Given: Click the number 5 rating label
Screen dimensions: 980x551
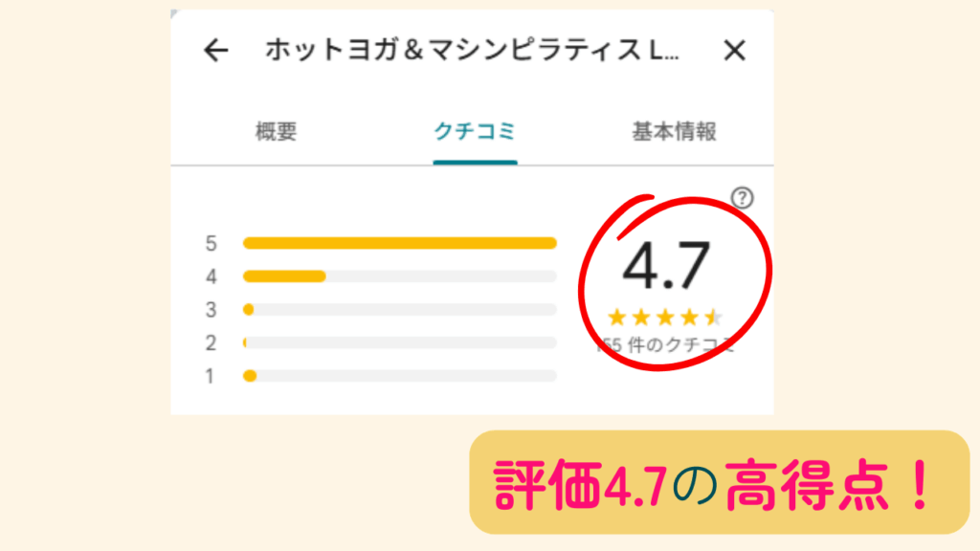Looking at the screenshot, I should (211, 243).
